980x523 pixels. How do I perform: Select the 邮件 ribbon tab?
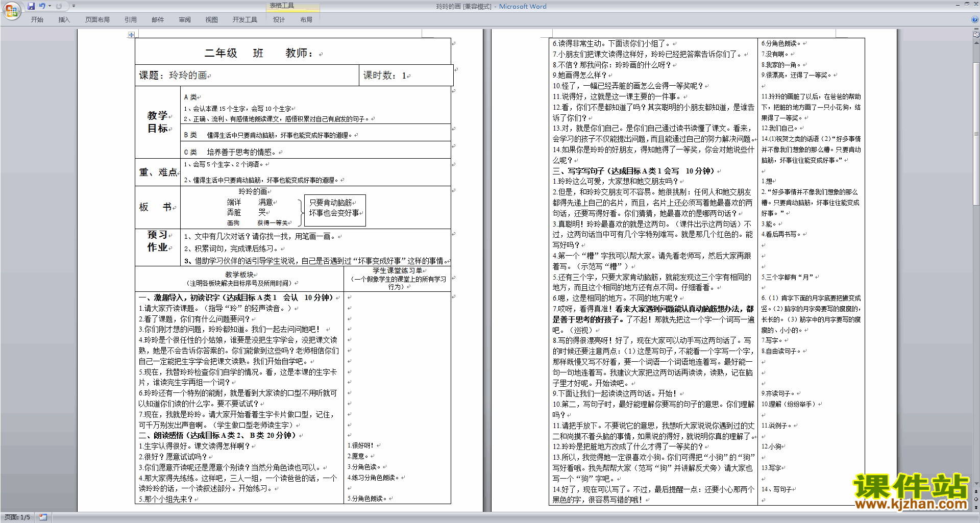coord(158,20)
